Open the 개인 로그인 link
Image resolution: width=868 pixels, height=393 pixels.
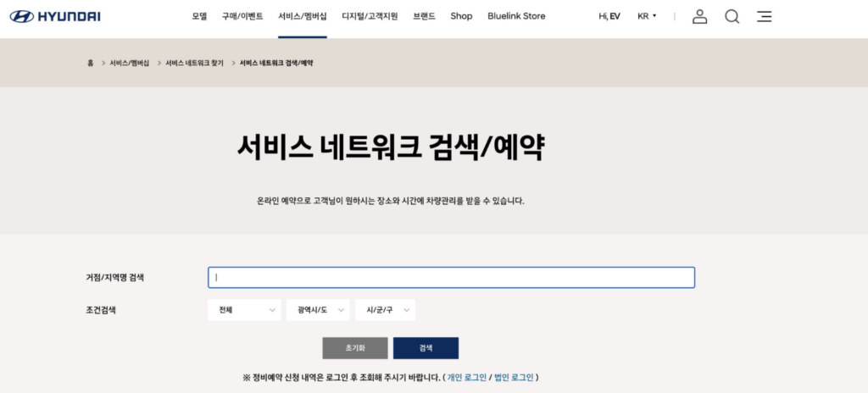[467, 378]
